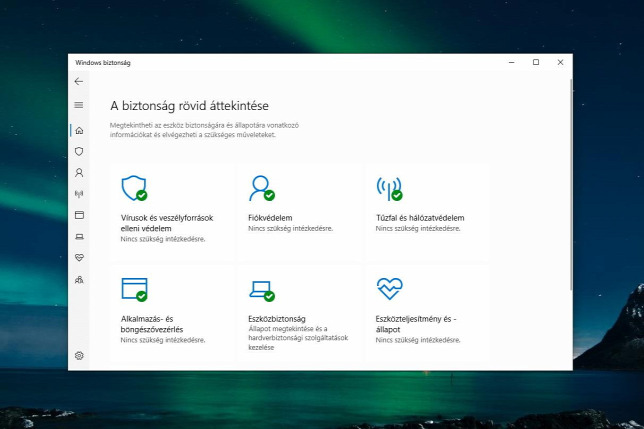The width and height of the screenshot is (644, 429).
Task: Open settings gear in sidebar
Action: pyautogui.click(x=79, y=356)
